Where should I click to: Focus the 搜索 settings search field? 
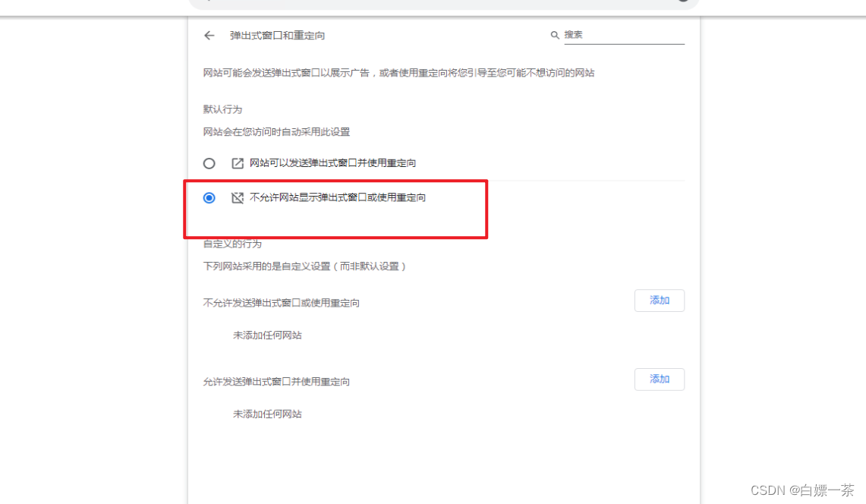point(624,35)
